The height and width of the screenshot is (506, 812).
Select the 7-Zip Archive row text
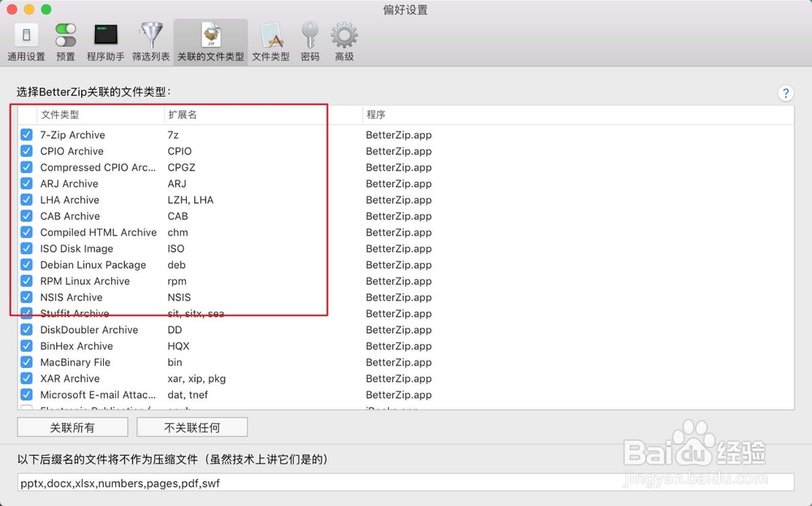72,135
